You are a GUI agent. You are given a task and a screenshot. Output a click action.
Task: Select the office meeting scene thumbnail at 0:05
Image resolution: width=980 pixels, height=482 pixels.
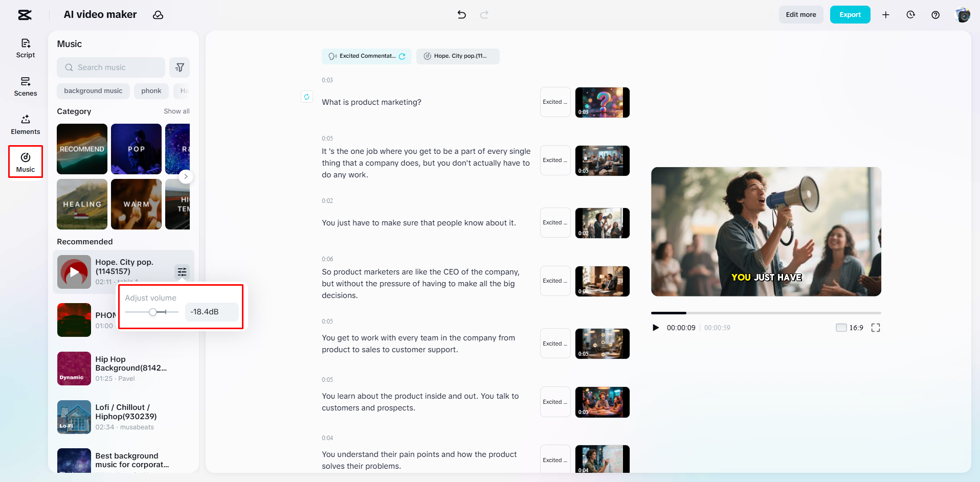[x=603, y=160]
